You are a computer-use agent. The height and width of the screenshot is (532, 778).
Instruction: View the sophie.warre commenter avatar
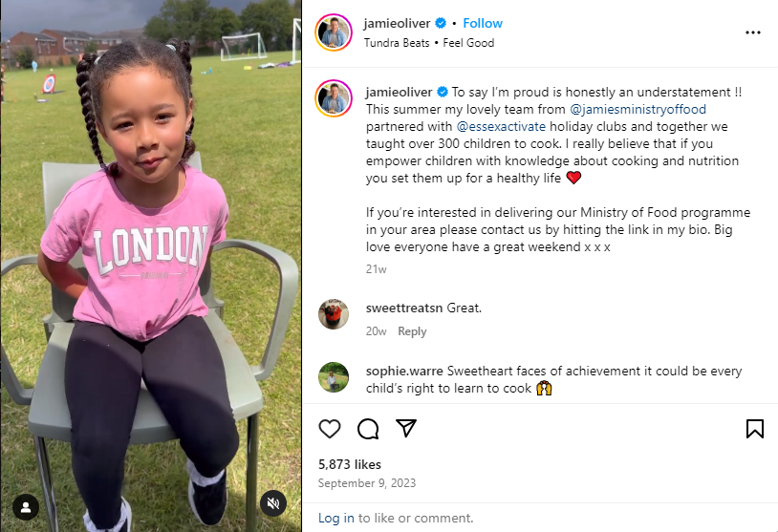coord(334,377)
